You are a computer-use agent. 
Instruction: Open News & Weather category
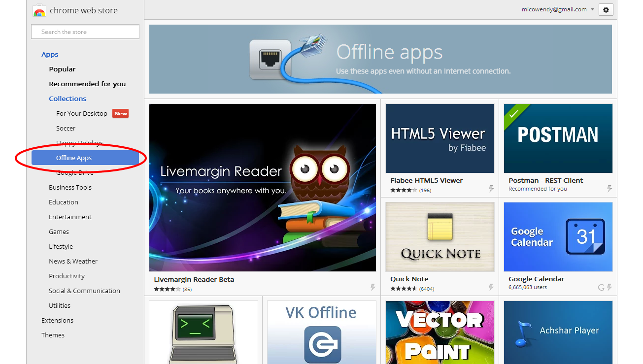[73, 262]
